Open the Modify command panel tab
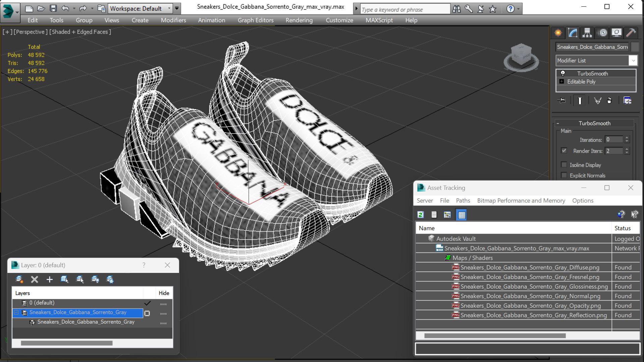 click(x=573, y=32)
